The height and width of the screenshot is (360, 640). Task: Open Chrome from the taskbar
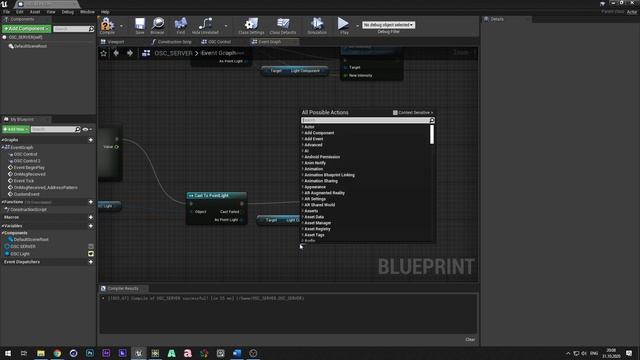coord(57,353)
